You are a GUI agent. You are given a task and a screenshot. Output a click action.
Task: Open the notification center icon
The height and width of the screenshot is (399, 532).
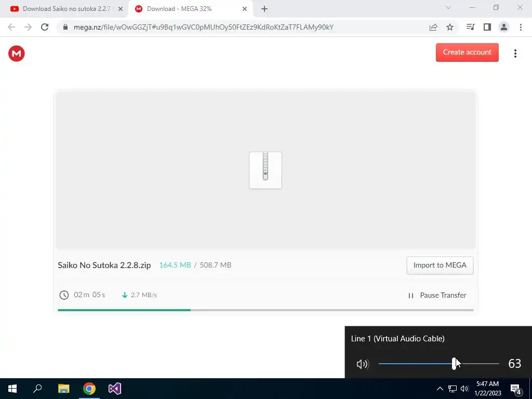click(516, 389)
